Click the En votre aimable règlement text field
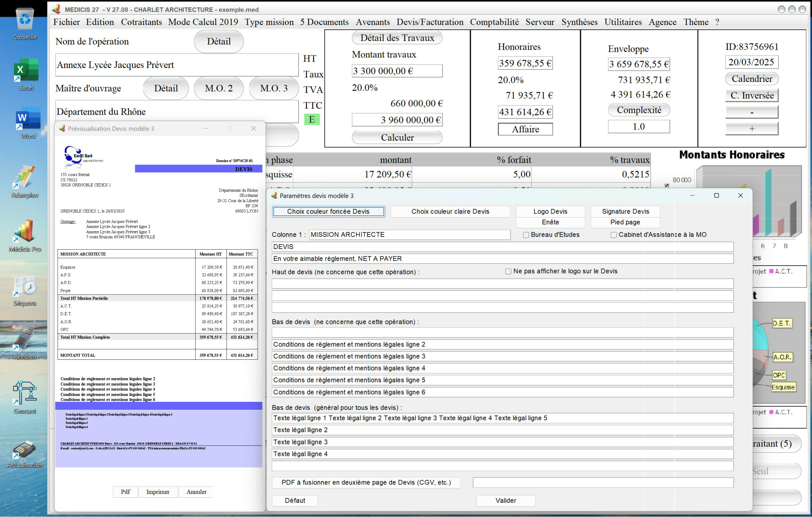The height and width of the screenshot is (517, 812). (503, 259)
